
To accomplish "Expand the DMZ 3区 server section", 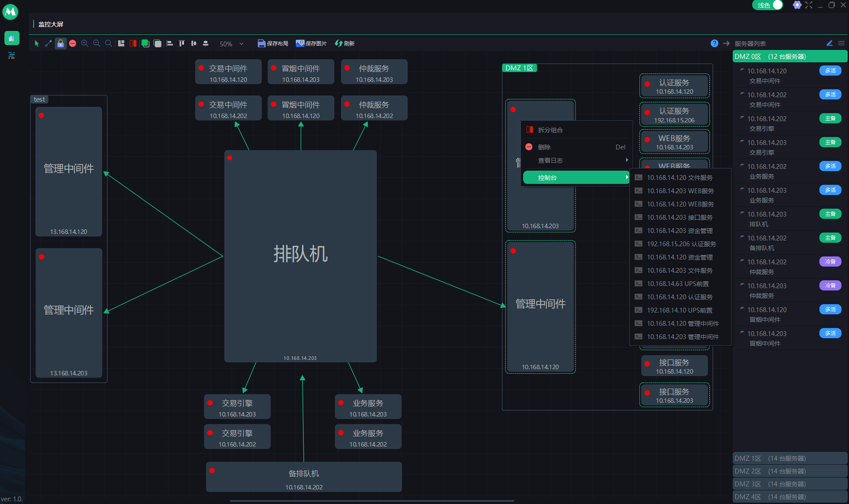I will tap(790, 484).
